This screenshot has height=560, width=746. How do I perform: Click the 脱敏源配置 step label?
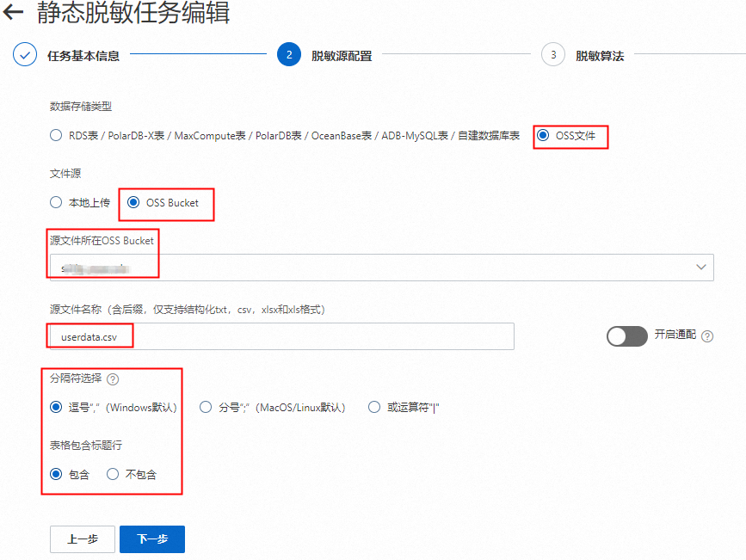[342, 56]
